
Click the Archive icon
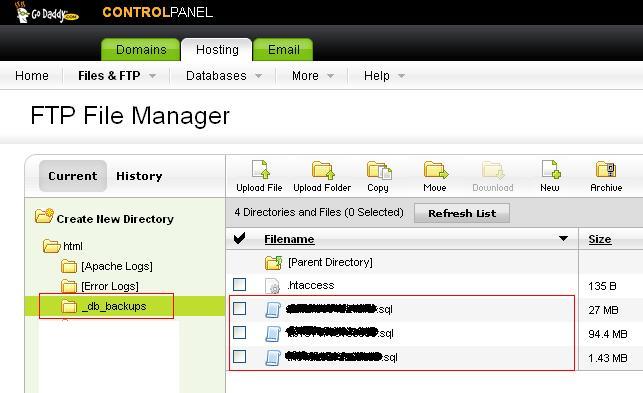pyautogui.click(x=606, y=169)
